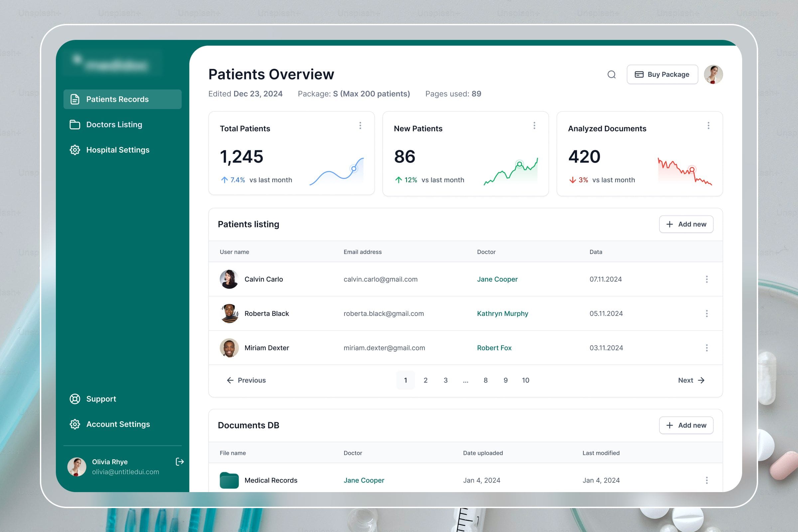
Task: Click the Medical Records folder icon
Action: pos(229,480)
